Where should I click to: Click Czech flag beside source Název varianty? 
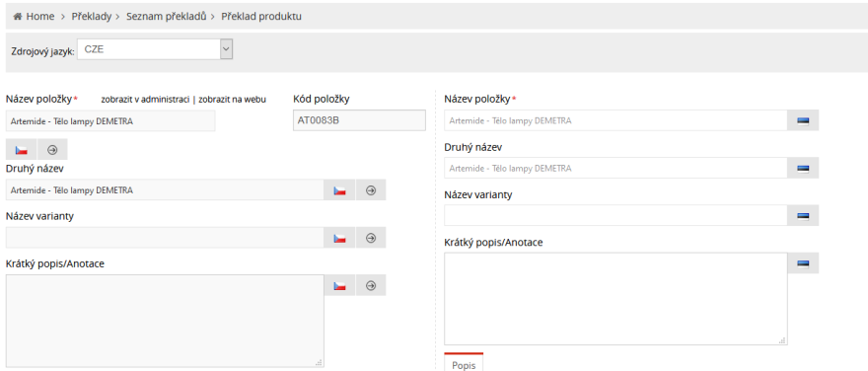point(340,238)
